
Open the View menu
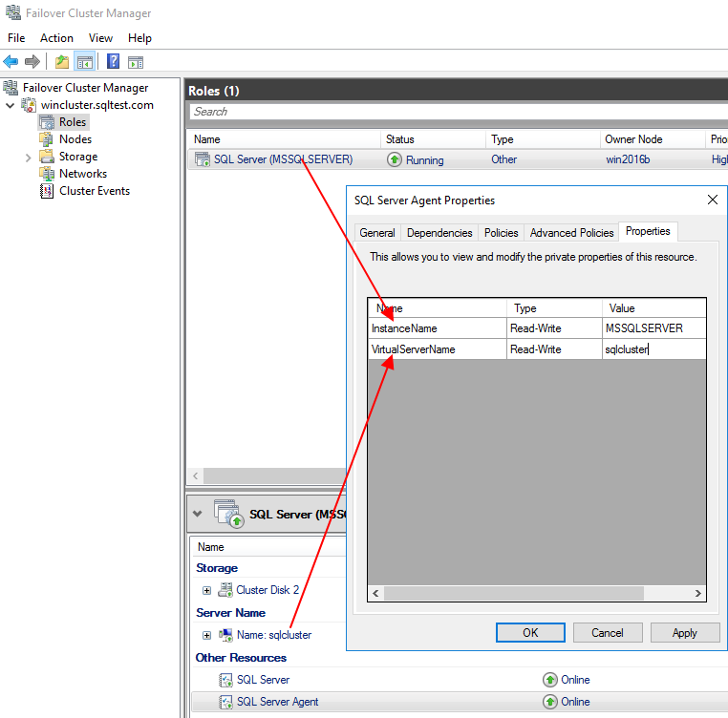[100, 38]
